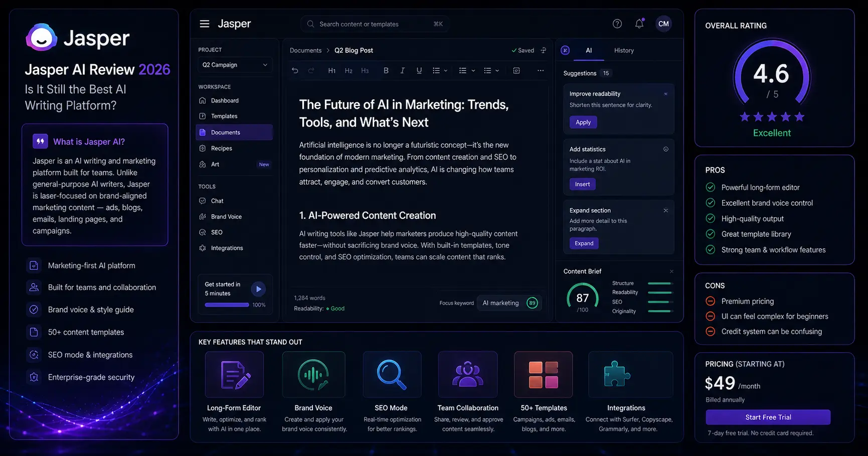Click the Suggestions count badge 15
The image size is (868, 456).
pos(606,73)
